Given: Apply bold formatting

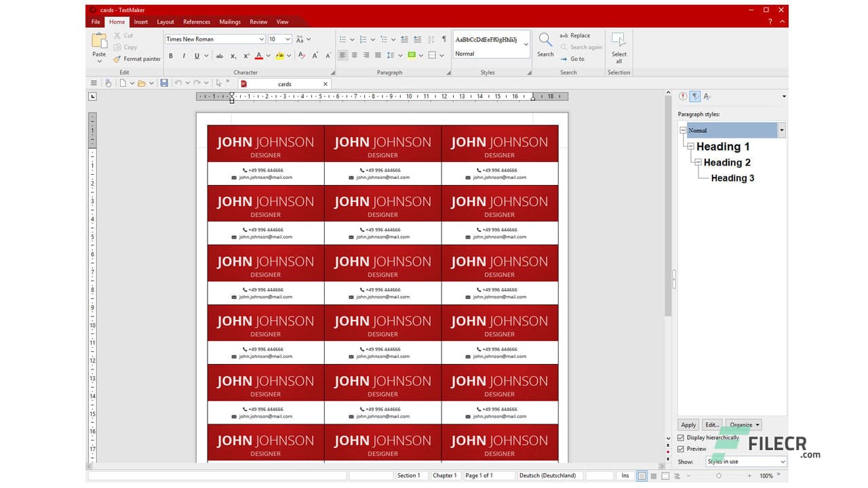Looking at the screenshot, I should (x=171, y=56).
